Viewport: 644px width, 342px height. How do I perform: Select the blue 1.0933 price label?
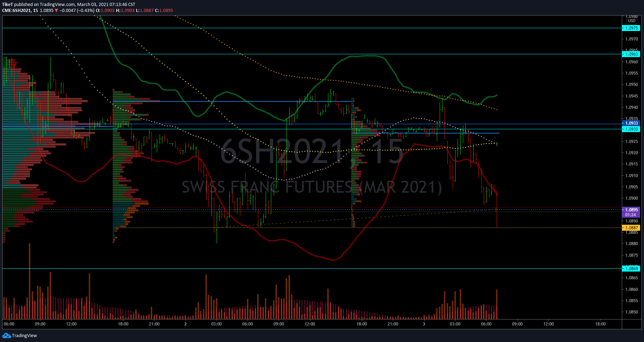point(631,123)
